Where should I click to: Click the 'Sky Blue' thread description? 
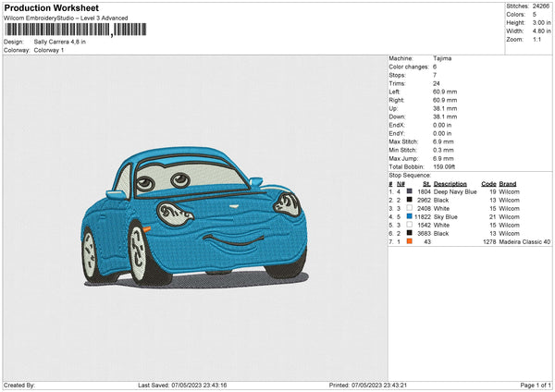pyautogui.click(x=445, y=216)
